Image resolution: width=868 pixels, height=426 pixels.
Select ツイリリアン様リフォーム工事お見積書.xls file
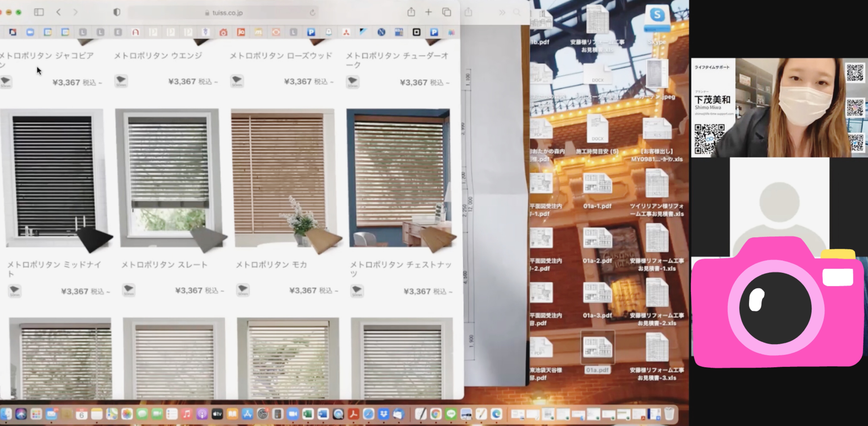point(657,193)
